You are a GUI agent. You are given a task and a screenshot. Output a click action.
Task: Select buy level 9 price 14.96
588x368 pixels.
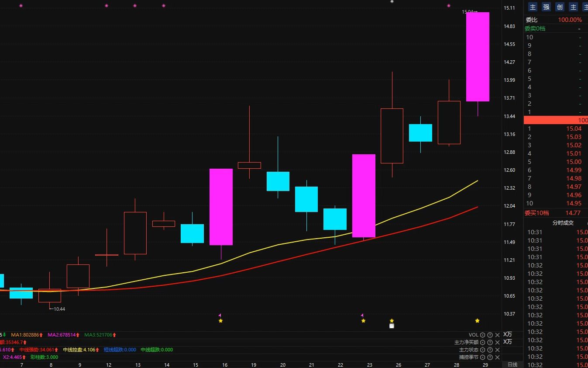574,195
